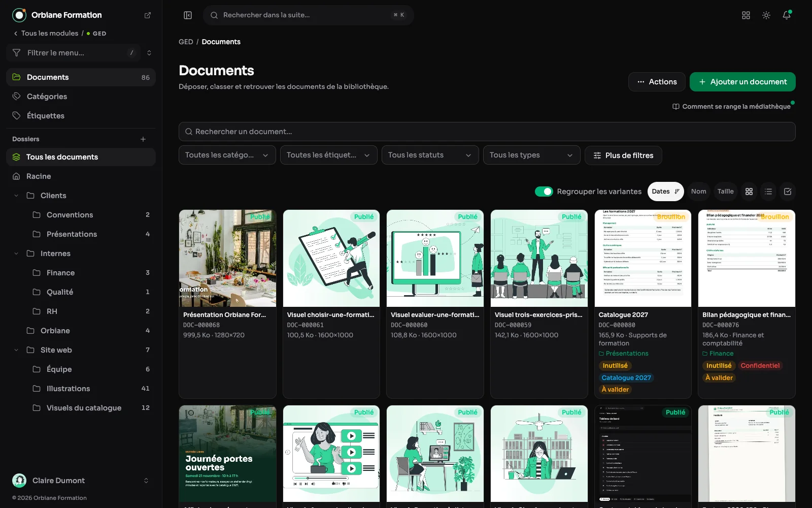Click Ajouter un document button
Screen dimensions: 812x508
click(742, 82)
